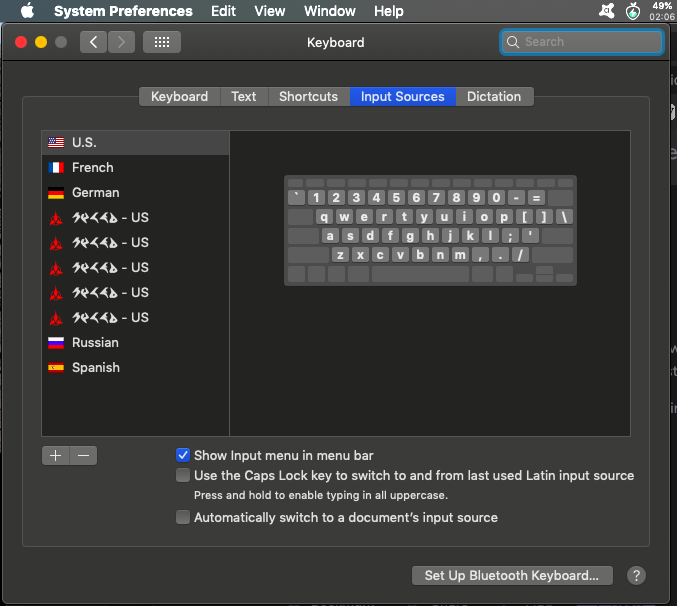The image size is (677, 606).
Task: Open the View menu
Action: click(x=269, y=11)
